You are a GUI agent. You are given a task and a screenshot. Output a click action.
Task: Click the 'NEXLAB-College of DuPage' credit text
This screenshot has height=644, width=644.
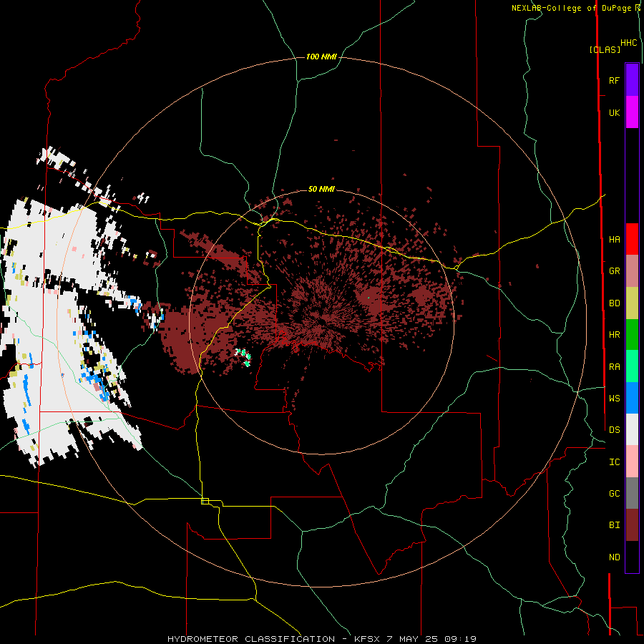(x=571, y=8)
